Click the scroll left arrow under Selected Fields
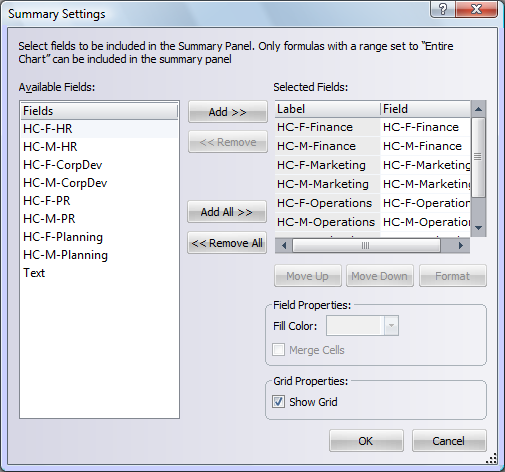 (284, 246)
